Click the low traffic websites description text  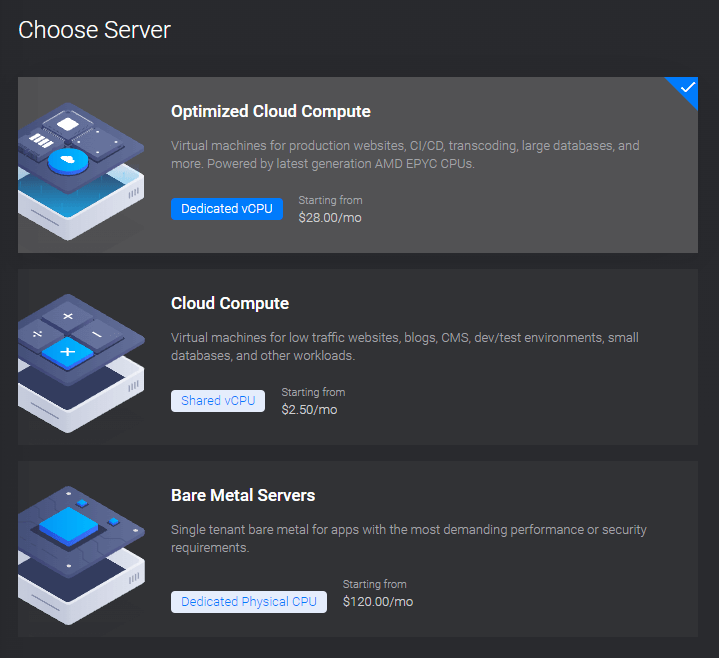coord(405,346)
